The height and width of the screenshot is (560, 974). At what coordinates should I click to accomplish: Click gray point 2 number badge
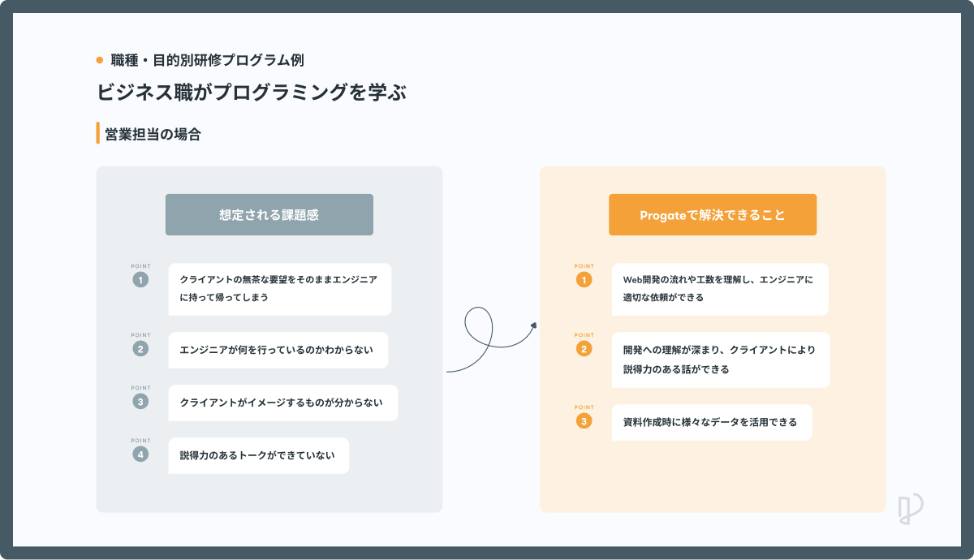(x=140, y=349)
